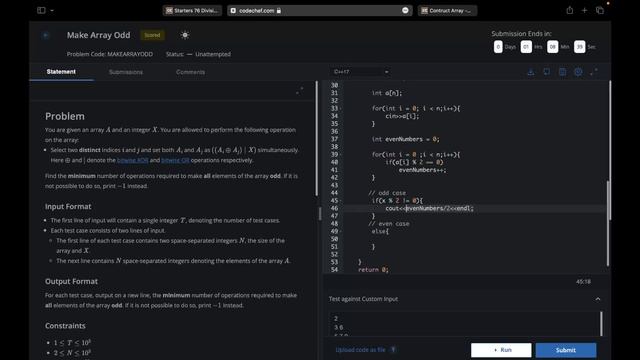Click the 'Input Format' heading
640x360 pixels.
(68, 207)
